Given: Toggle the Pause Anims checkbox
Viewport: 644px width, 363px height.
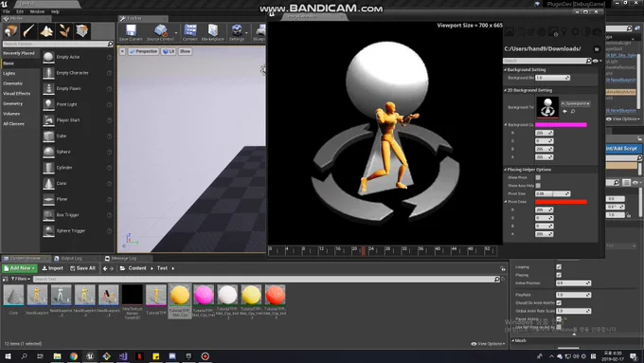Looking at the screenshot, I should pyautogui.click(x=559, y=319).
